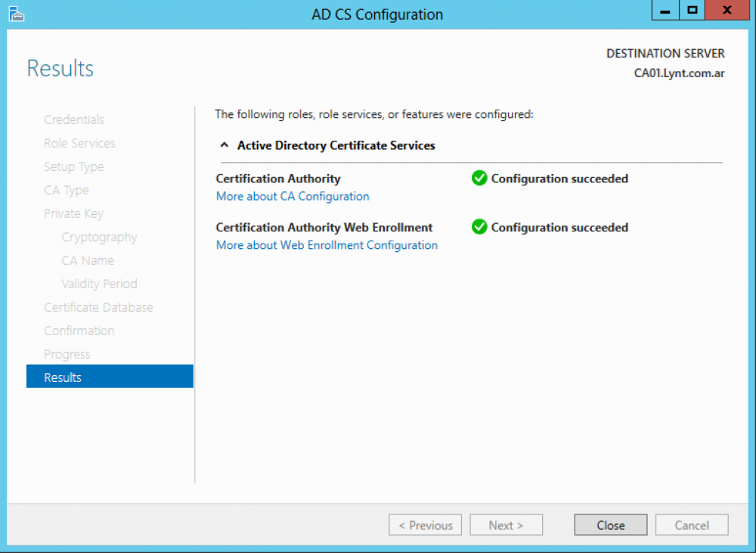This screenshot has width=756, height=553.
Task: Click the green checkmark beside Certification Authority
Action: coord(479,179)
